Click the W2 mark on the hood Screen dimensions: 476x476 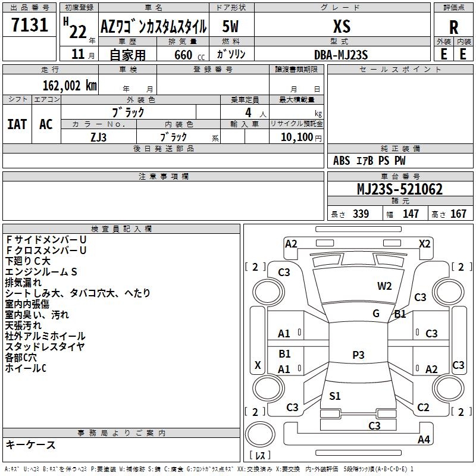pos(384,286)
